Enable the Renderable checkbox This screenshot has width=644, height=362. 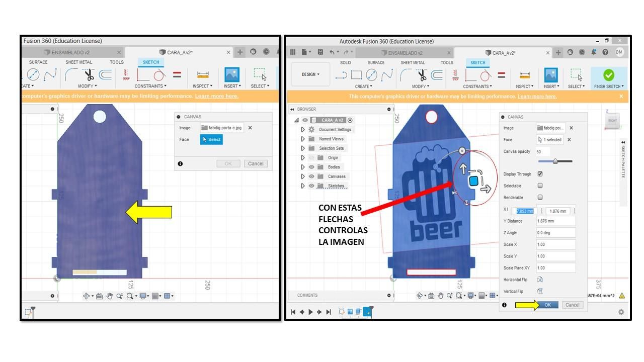(x=540, y=198)
